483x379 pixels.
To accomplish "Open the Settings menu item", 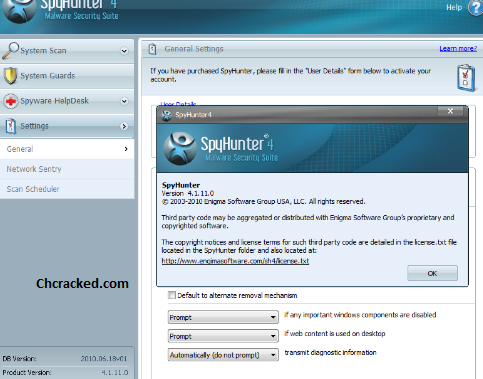I will coord(67,126).
